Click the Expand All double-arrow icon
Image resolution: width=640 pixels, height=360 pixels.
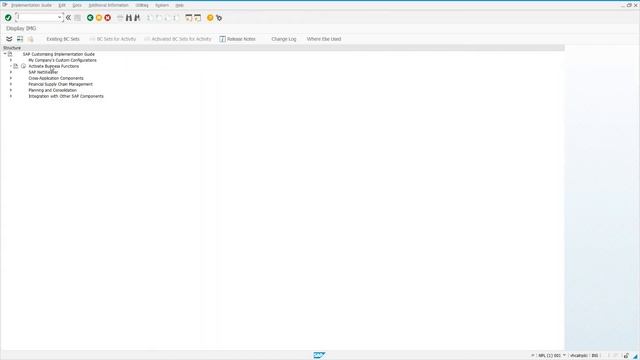point(9,39)
